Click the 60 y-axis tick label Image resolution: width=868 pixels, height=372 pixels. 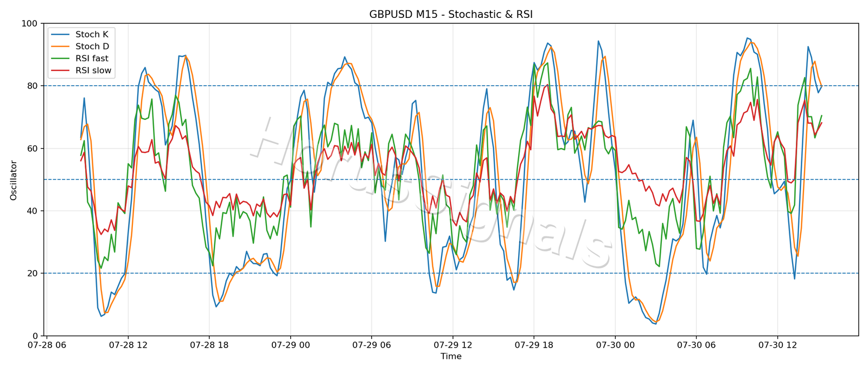(32, 149)
